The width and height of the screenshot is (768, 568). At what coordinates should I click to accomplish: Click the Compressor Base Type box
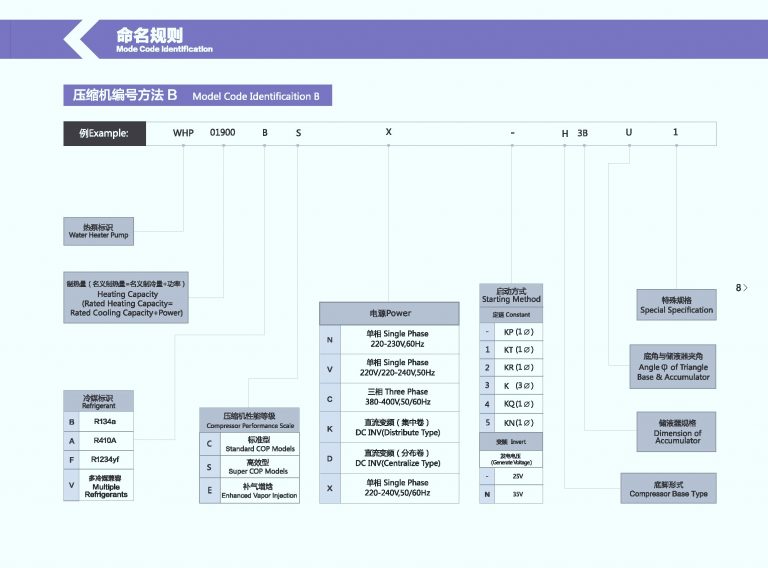pos(668,489)
